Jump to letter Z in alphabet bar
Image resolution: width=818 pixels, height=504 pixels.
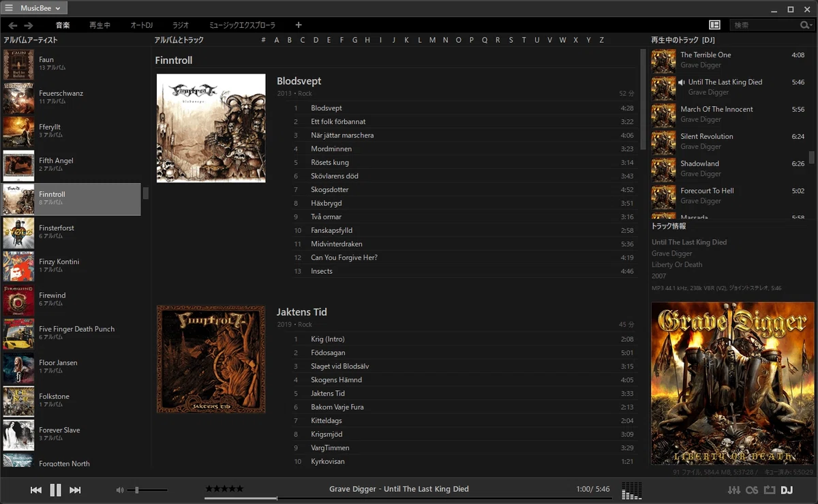(x=601, y=40)
